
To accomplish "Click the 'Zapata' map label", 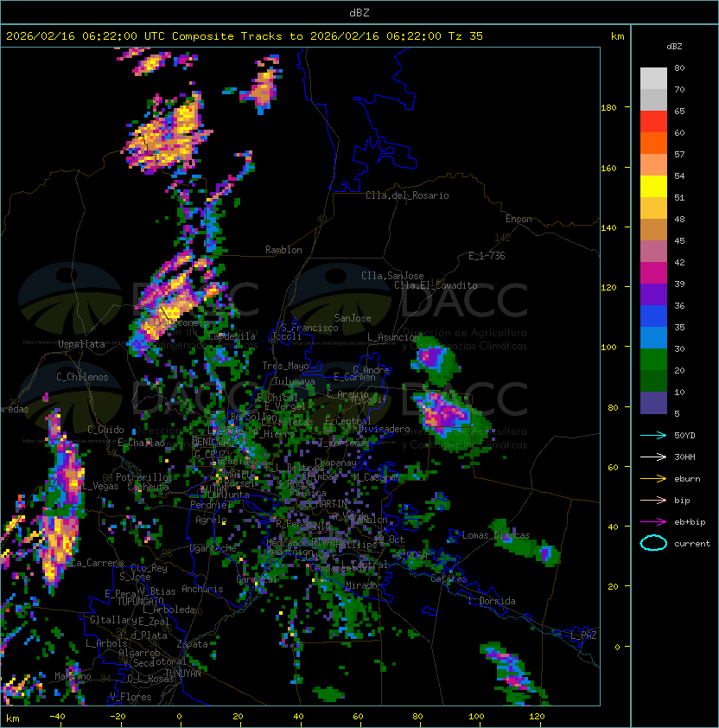I will (192, 644).
